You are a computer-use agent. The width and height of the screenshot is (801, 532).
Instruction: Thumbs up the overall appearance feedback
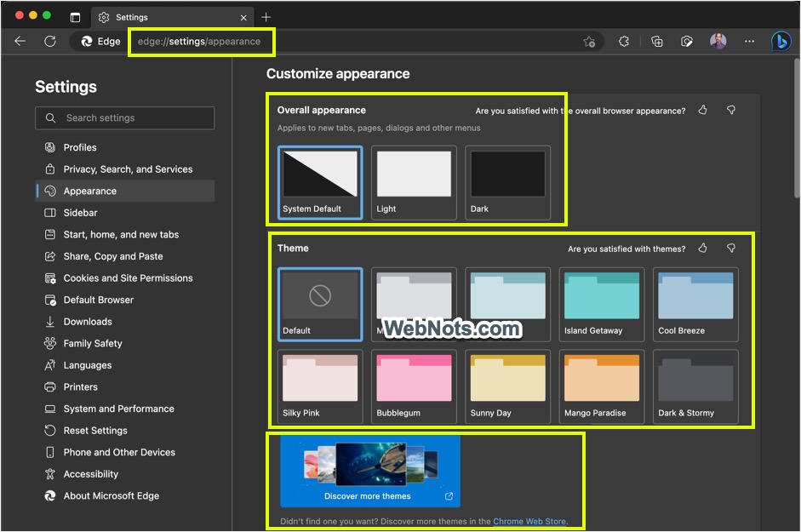click(702, 110)
